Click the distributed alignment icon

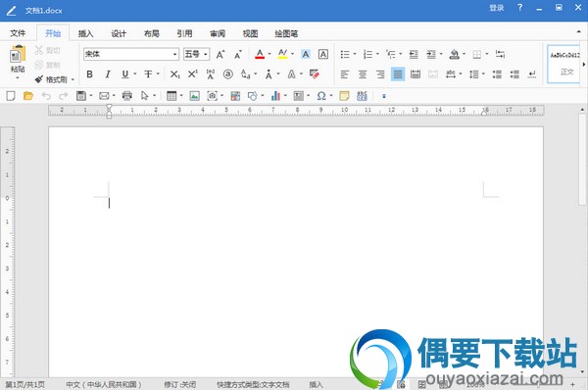(416, 74)
